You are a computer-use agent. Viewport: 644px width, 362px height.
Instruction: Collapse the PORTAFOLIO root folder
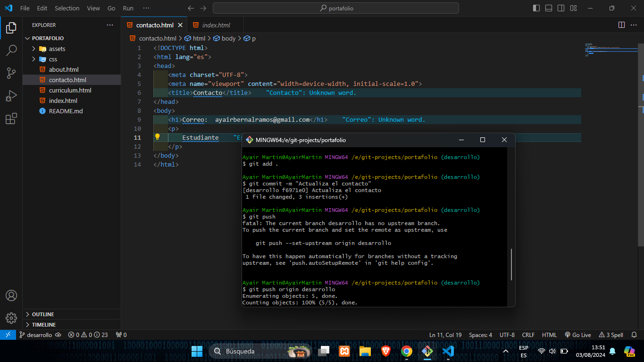pyautogui.click(x=72, y=38)
